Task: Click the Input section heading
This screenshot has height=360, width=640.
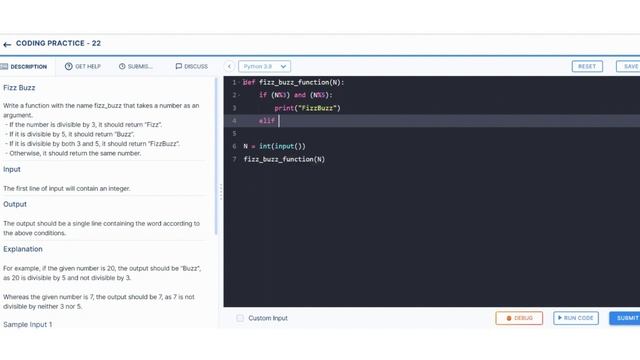Action: [x=12, y=169]
